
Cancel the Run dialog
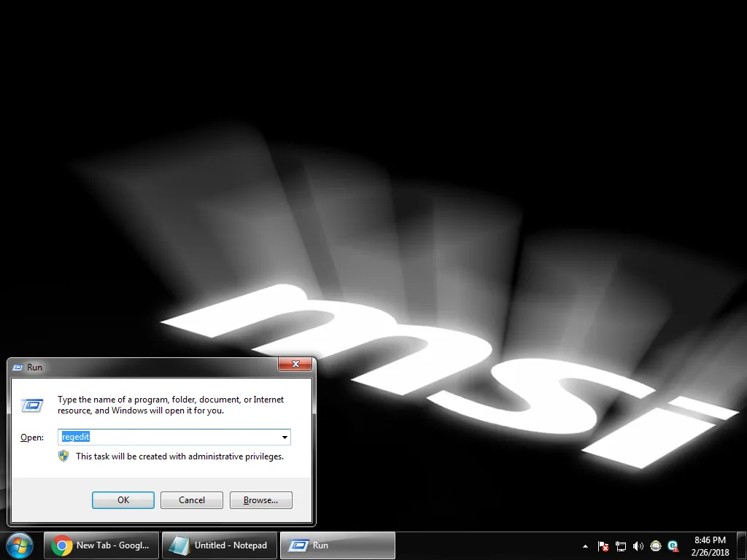192,500
